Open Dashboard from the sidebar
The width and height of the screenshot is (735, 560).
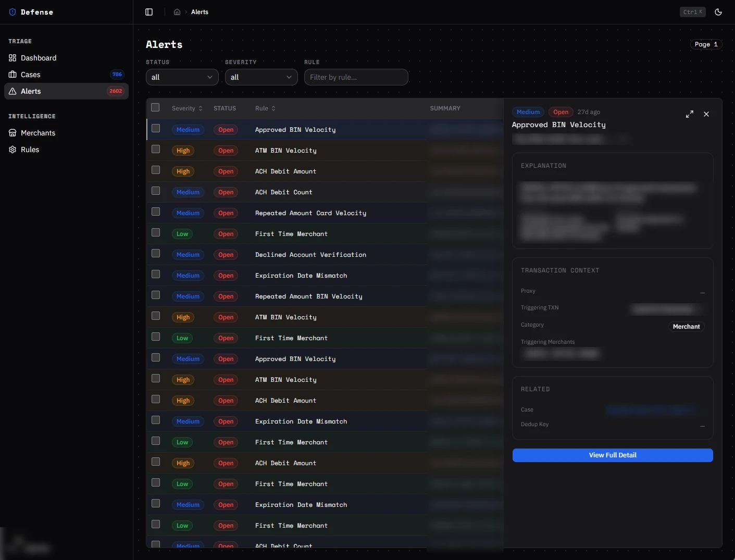point(66,58)
